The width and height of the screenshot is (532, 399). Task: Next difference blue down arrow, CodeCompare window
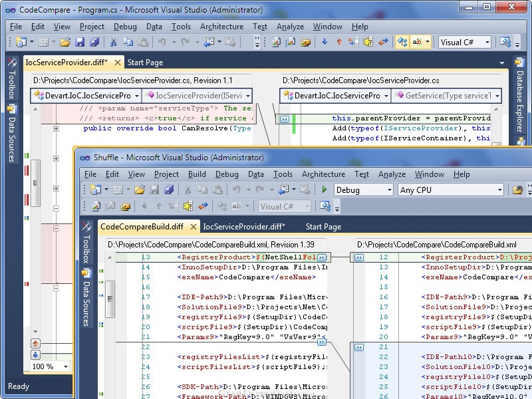tap(325, 42)
